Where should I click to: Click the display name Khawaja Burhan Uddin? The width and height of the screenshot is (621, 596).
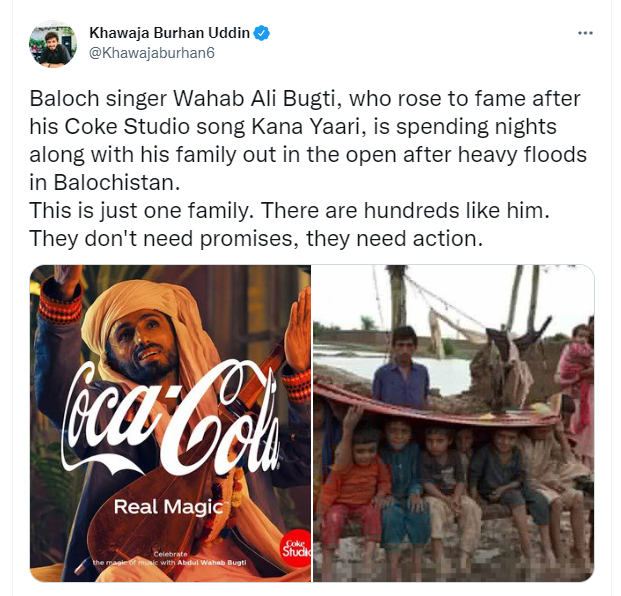(x=170, y=33)
